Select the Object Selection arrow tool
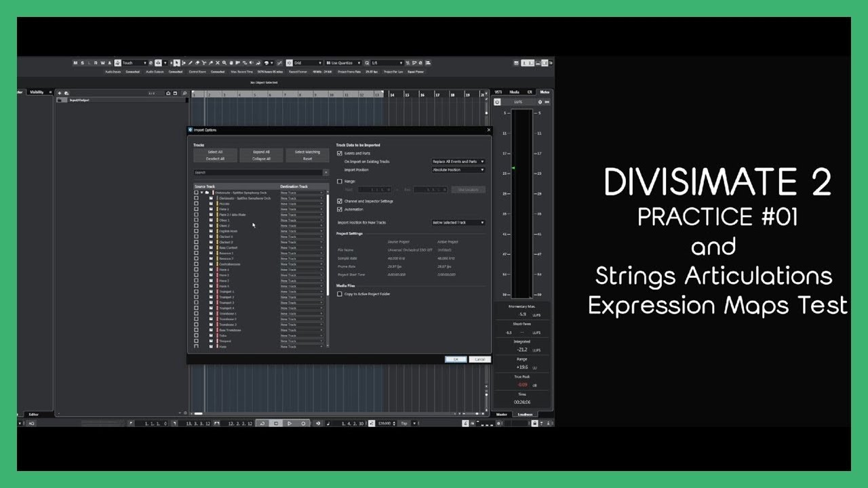Image resolution: width=868 pixels, height=488 pixels. (x=176, y=63)
